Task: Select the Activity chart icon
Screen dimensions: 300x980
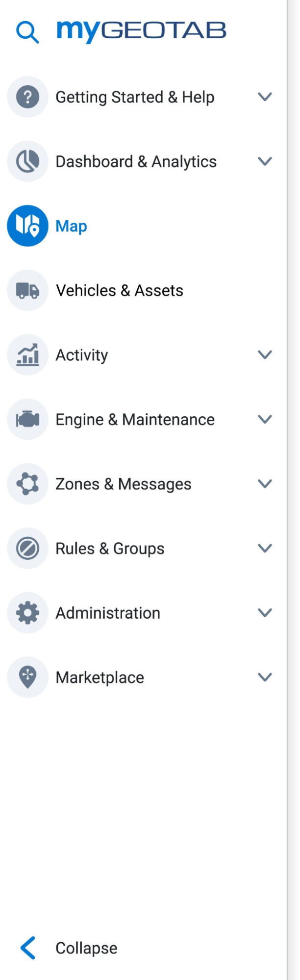Action: [27, 355]
